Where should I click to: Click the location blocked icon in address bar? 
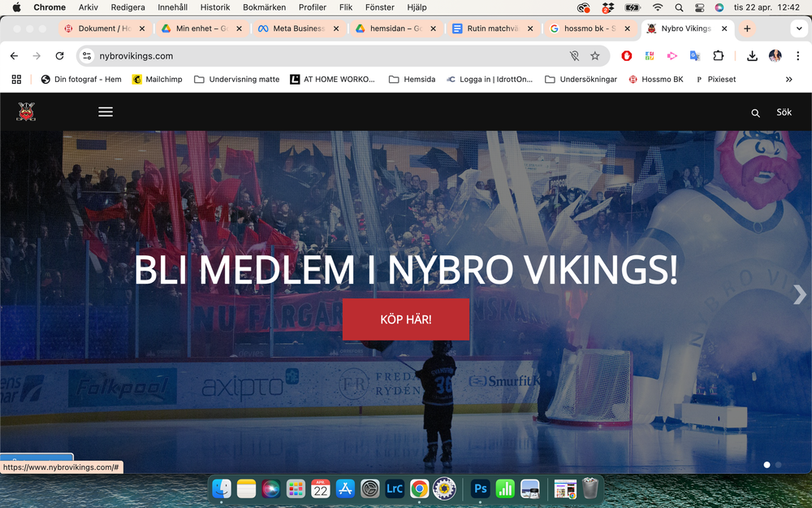574,56
